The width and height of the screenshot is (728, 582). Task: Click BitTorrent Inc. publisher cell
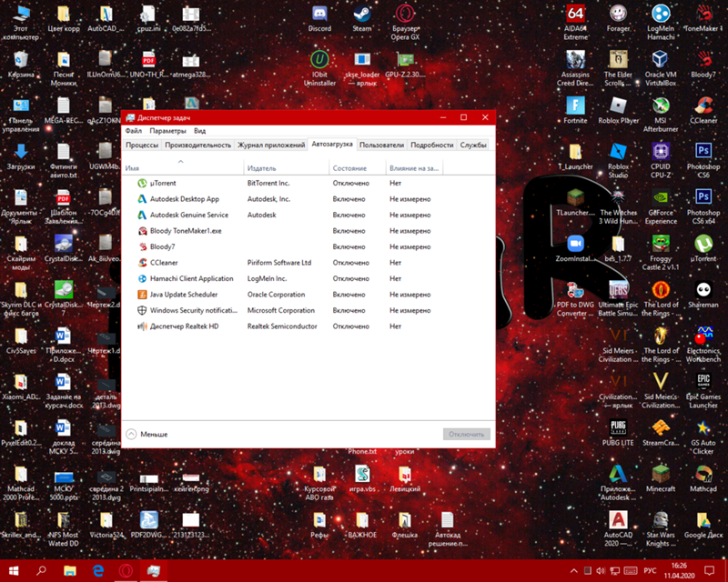(x=268, y=184)
